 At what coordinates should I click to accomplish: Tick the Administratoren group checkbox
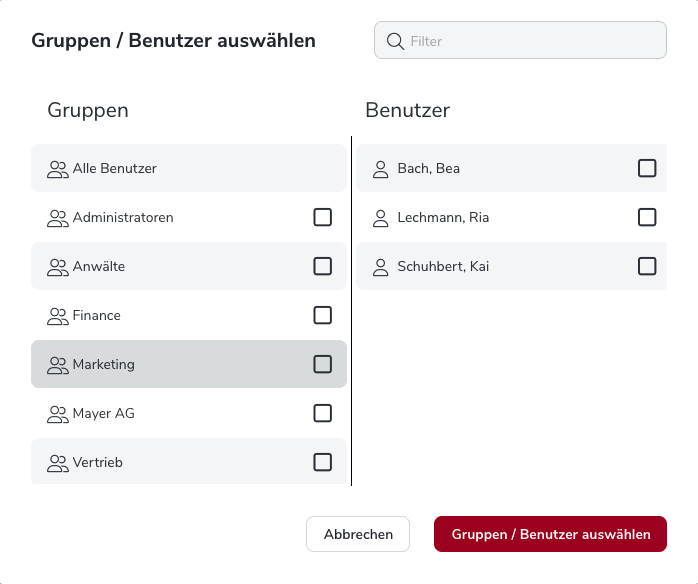[322, 217]
